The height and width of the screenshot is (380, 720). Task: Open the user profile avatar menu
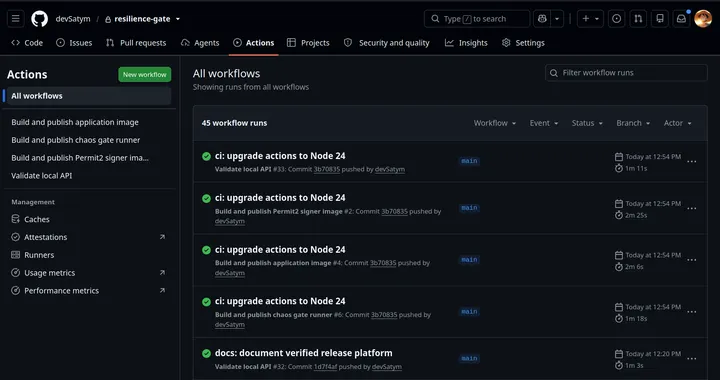click(x=703, y=19)
